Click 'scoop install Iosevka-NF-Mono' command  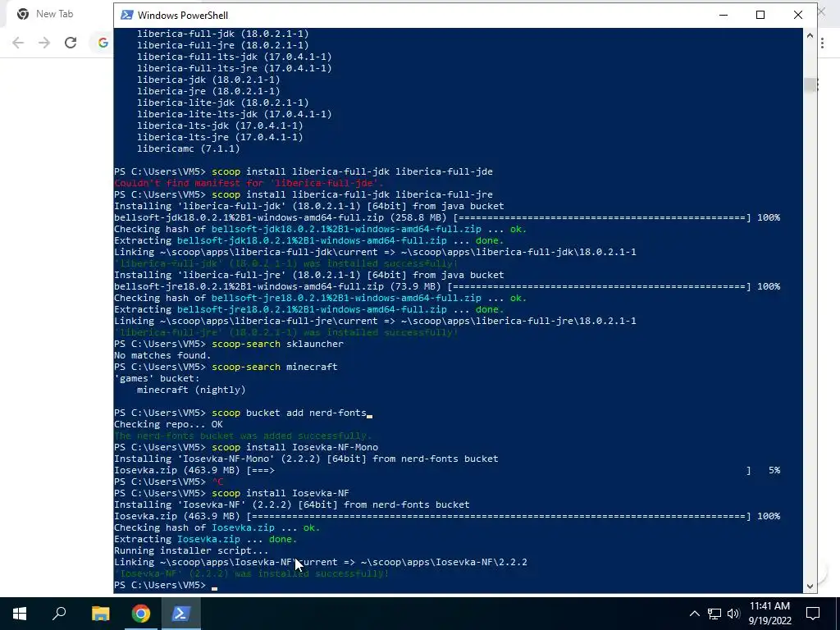pyautogui.click(x=294, y=447)
